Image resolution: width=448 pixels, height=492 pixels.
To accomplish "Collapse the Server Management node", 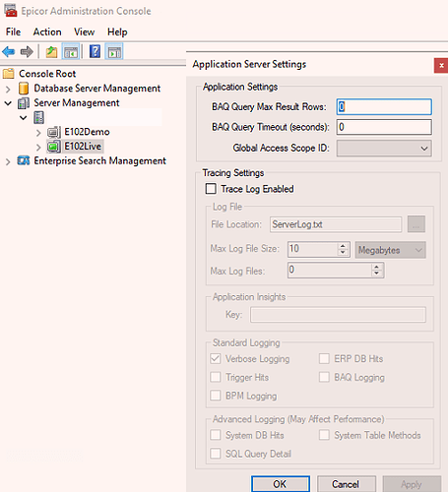I will pyautogui.click(x=8, y=103).
